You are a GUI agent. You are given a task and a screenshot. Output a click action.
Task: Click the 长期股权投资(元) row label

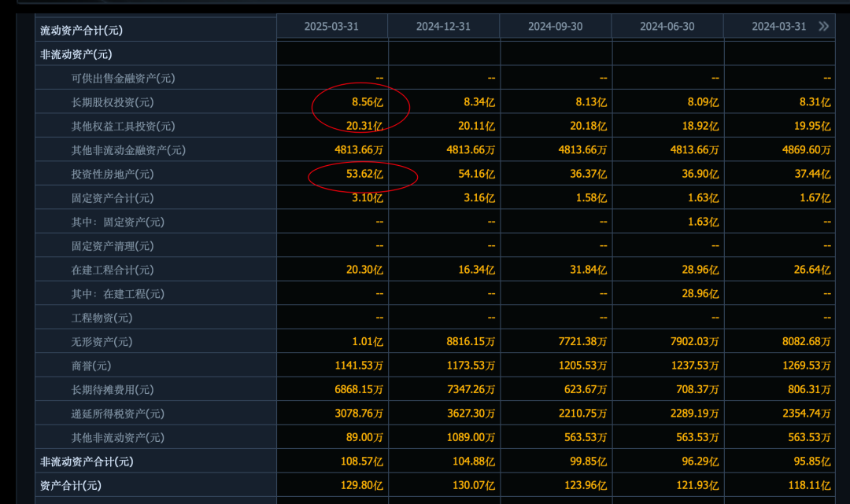tap(113, 102)
